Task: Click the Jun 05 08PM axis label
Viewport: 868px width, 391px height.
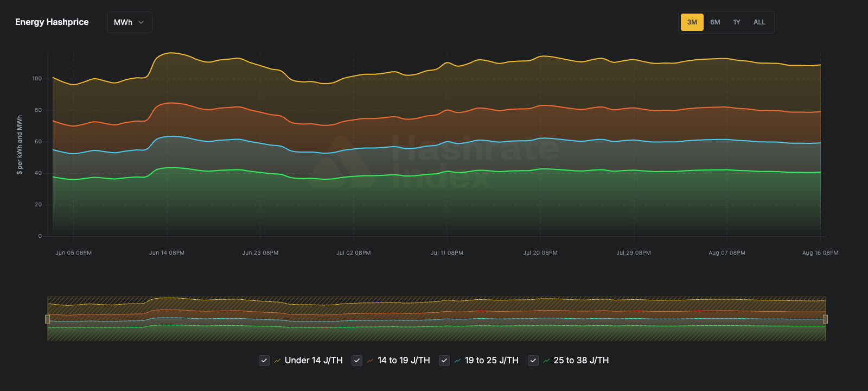Action: click(x=73, y=253)
